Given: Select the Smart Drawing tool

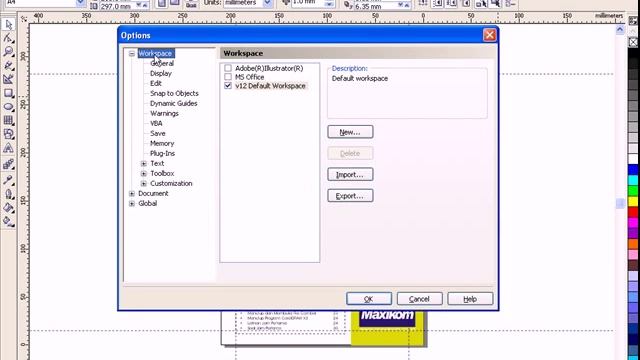Looking at the screenshot, I should tap(8, 79).
